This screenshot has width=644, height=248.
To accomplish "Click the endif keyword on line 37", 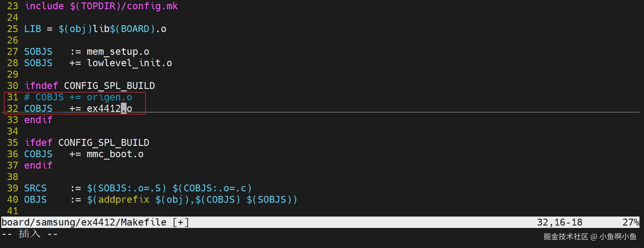I will pyautogui.click(x=38, y=165).
